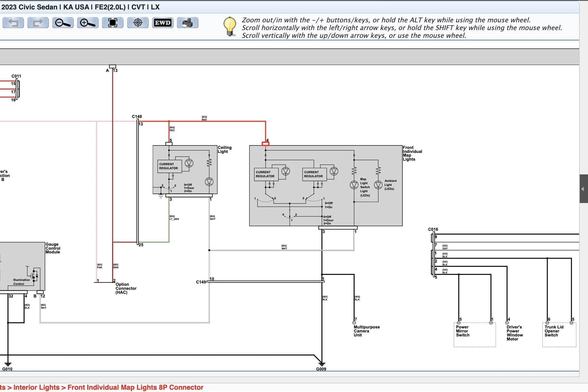Click the fit-to-screen button

click(112, 23)
